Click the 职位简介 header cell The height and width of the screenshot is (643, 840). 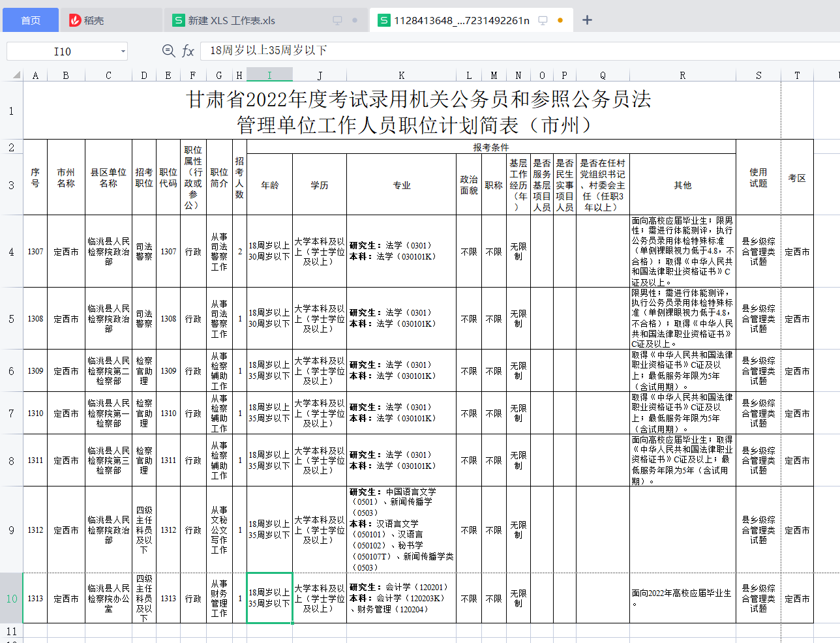(x=219, y=177)
